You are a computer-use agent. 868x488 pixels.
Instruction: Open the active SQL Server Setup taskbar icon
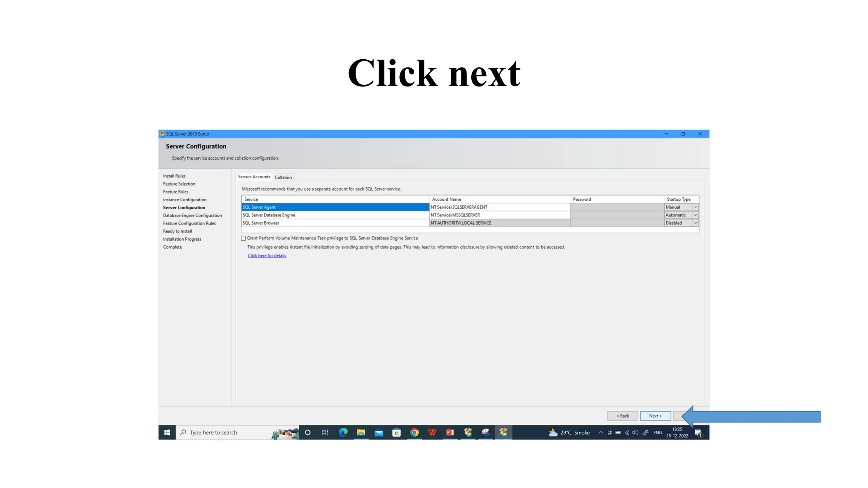point(504,433)
